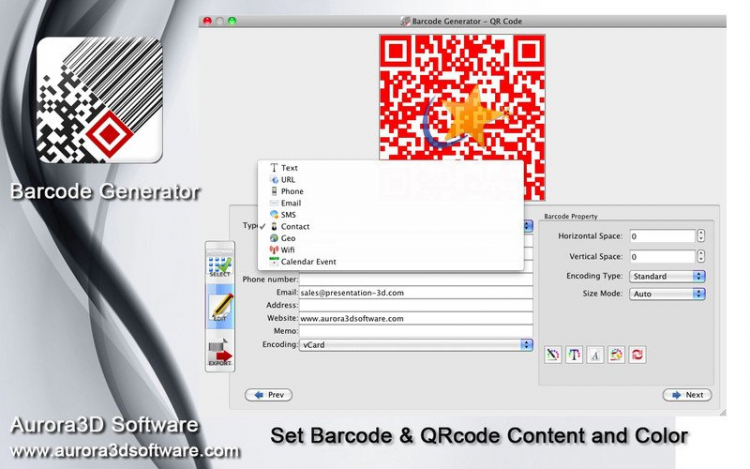The height and width of the screenshot is (469, 750).
Task: Open the Select step in sidebar
Action: pyautogui.click(x=220, y=267)
